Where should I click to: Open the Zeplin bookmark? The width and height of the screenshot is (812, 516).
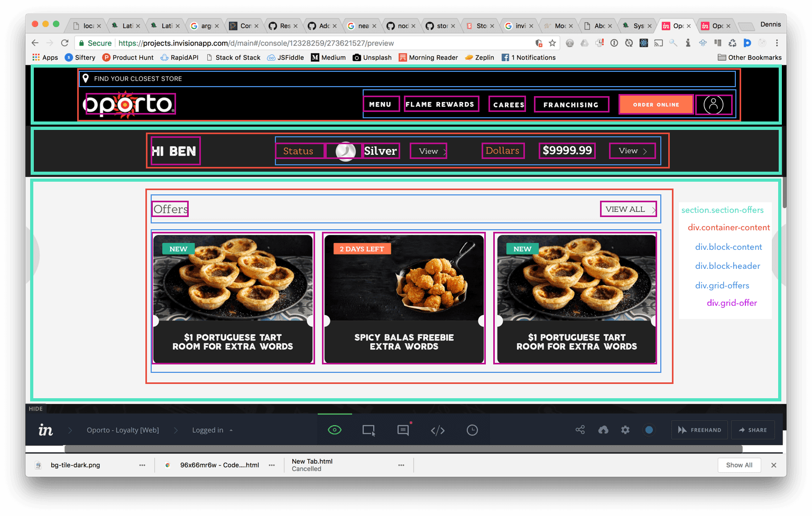point(479,58)
